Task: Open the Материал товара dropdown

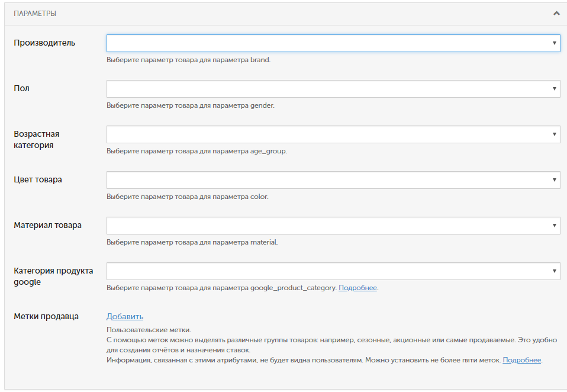Action: [x=333, y=225]
